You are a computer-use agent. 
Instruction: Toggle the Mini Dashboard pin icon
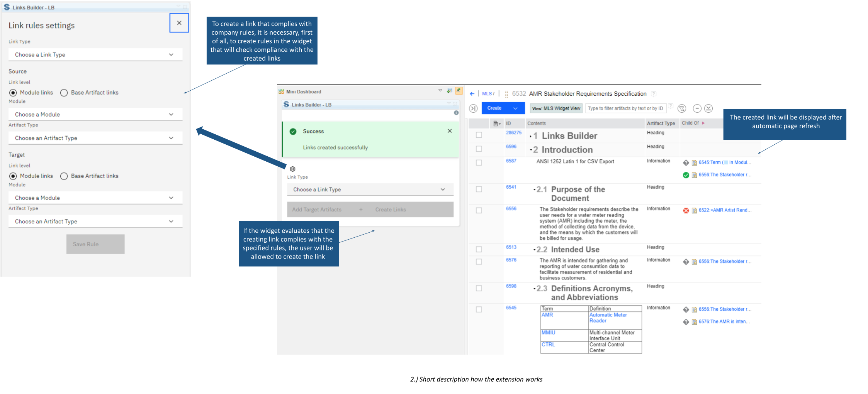tap(459, 91)
